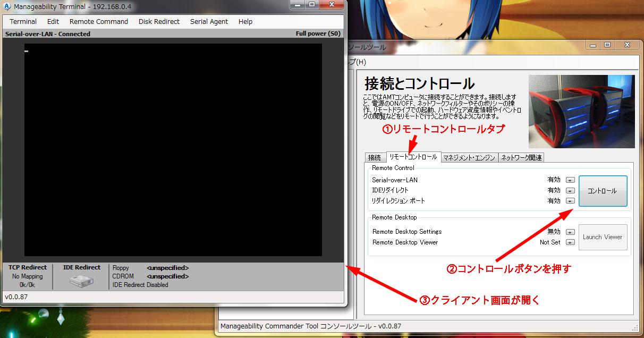Click the IDE Redirect Disabled text

click(x=140, y=285)
